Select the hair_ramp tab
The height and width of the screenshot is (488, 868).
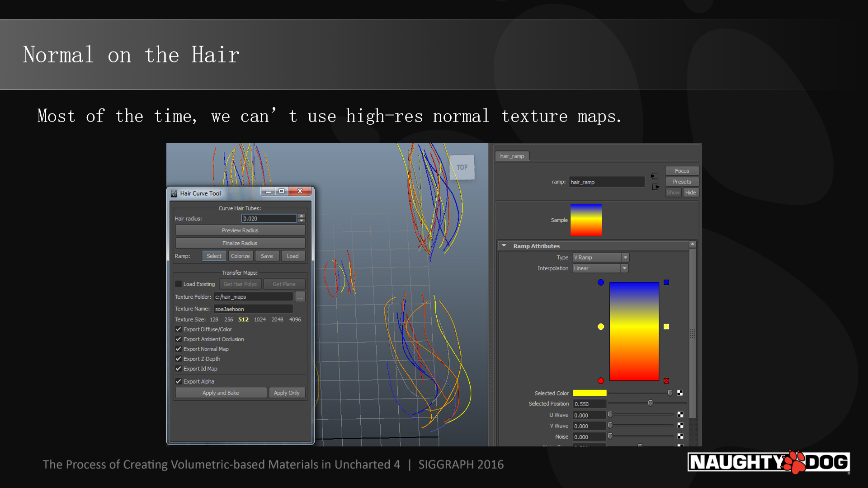[x=511, y=155]
